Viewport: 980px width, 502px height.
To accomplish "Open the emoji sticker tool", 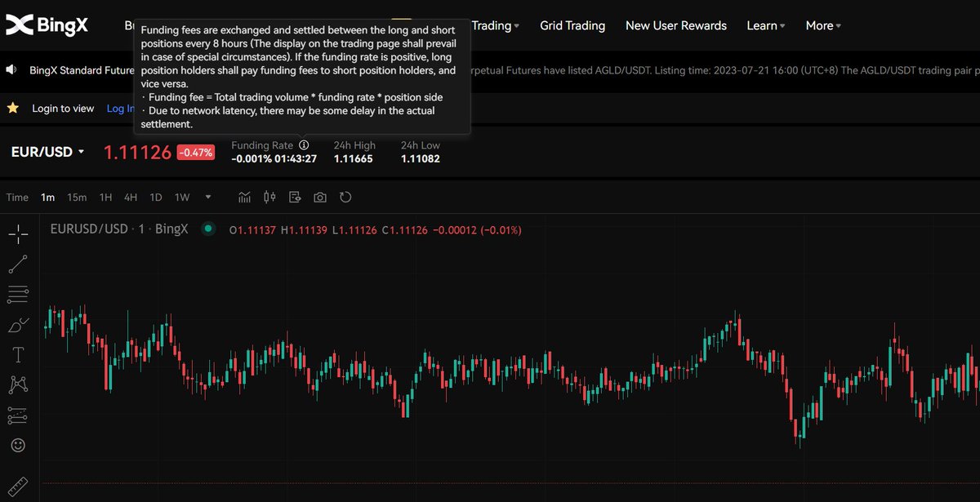I will (x=18, y=445).
